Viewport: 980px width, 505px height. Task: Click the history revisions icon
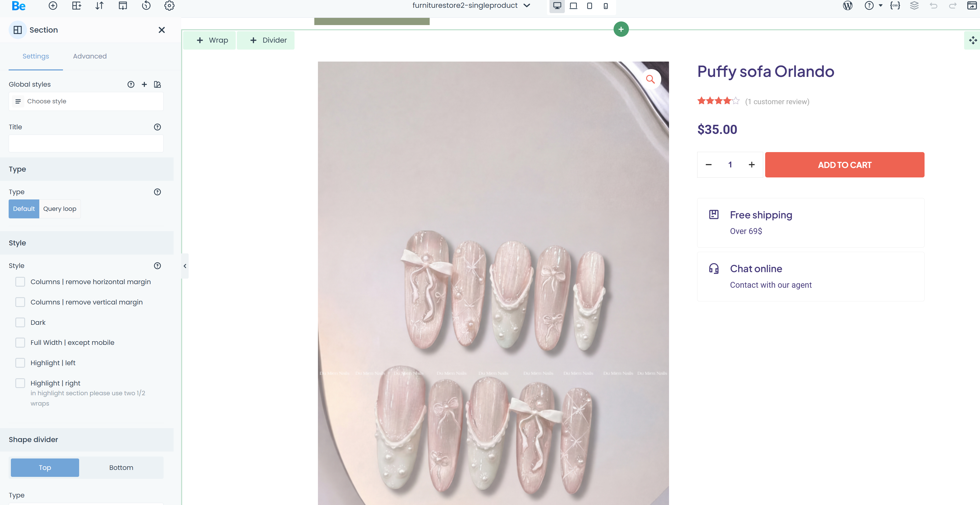[x=146, y=6]
